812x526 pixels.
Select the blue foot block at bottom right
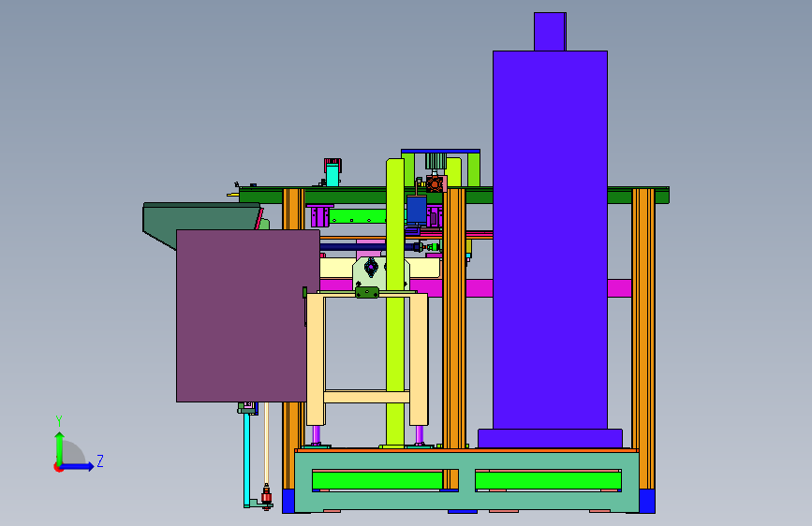pyautogui.click(x=647, y=501)
